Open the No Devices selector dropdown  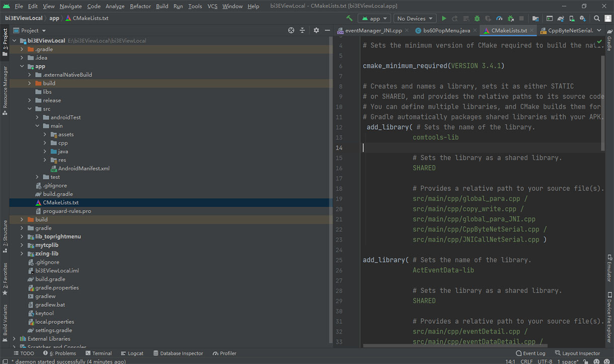pyautogui.click(x=415, y=18)
